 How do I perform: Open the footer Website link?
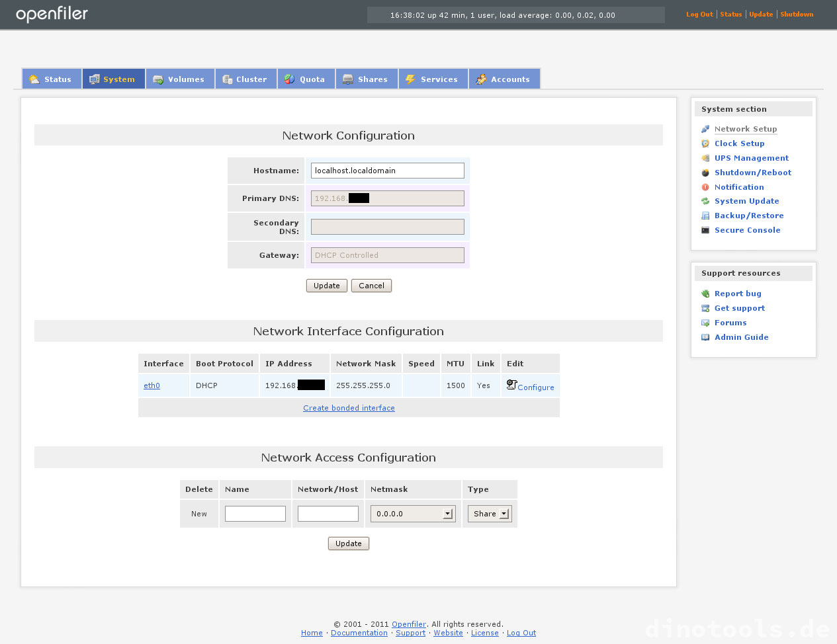(x=449, y=633)
